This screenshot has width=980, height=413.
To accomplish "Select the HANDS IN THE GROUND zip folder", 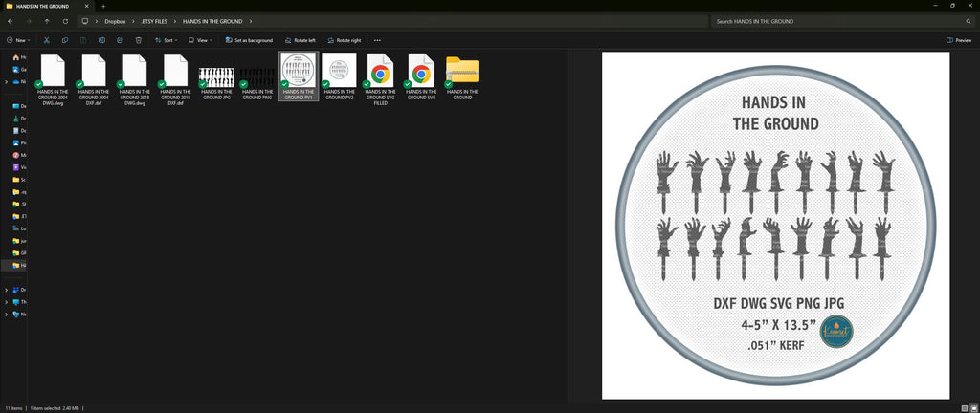I will point(462,76).
